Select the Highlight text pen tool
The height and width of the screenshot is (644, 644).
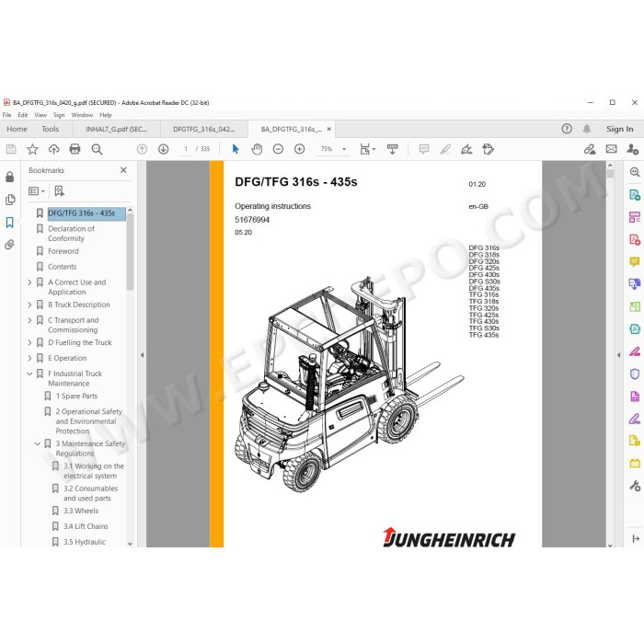pyautogui.click(x=445, y=149)
